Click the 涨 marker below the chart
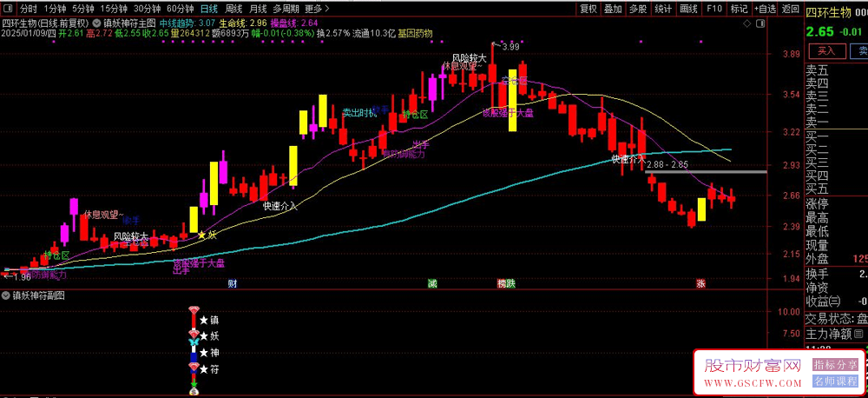Image resolution: width=868 pixels, height=398 pixels. click(x=700, y=284)
